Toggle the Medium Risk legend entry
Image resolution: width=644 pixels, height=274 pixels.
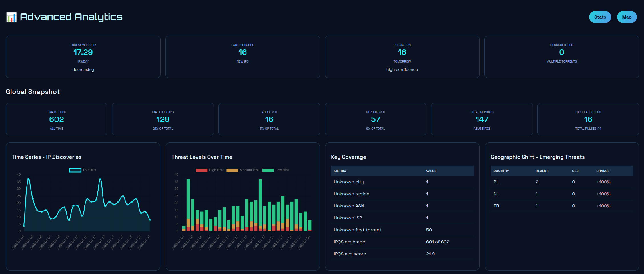[x=242, y=170]
